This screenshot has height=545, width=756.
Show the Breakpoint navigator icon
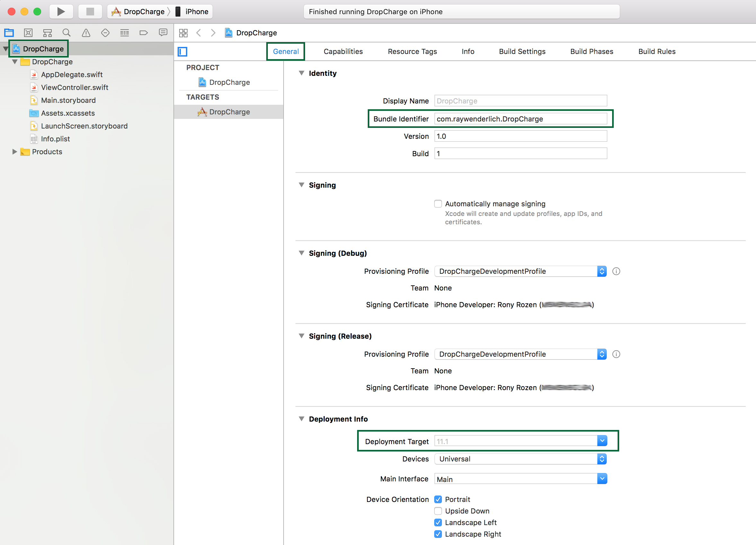point(144,33)
